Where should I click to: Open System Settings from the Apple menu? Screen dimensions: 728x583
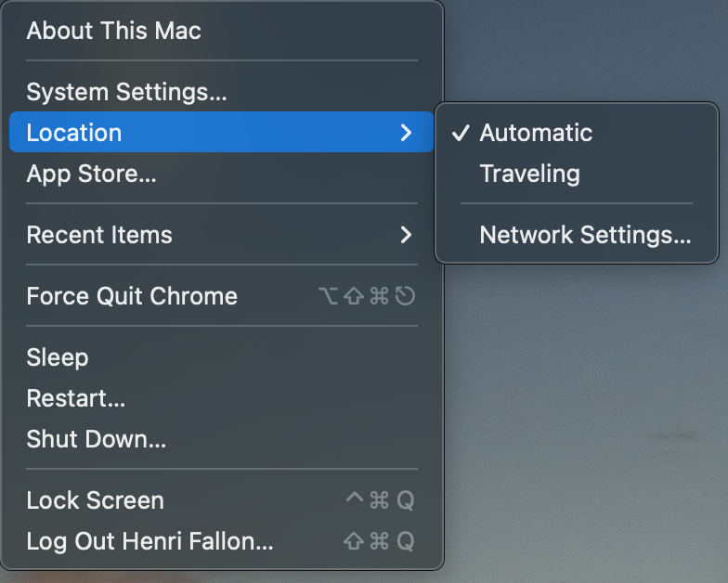coord(126,92)
